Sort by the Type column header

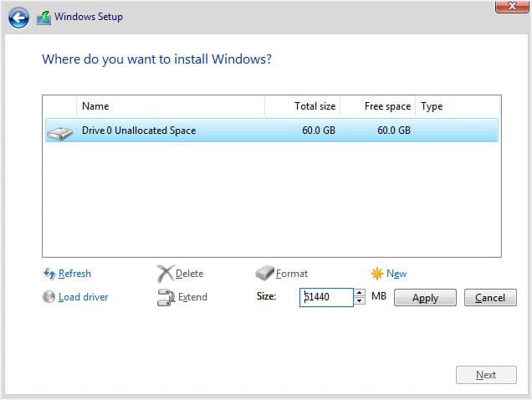coord(458,106)
